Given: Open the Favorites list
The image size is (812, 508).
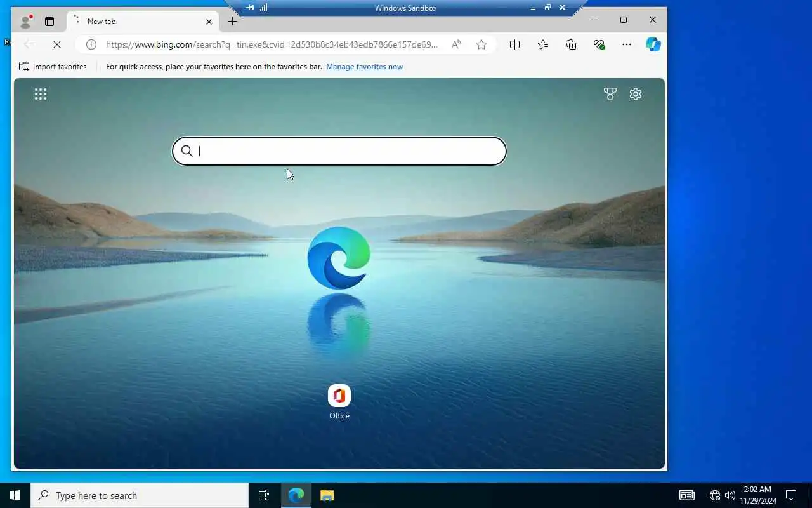Looking at the screenshot, I should (x=543, y=44).
